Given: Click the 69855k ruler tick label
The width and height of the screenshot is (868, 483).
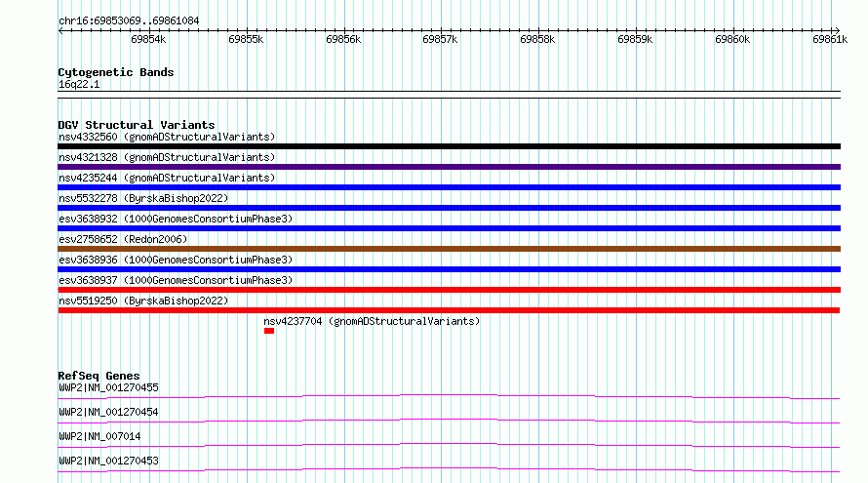Looking at the screenshot, I should click(246, 39).
